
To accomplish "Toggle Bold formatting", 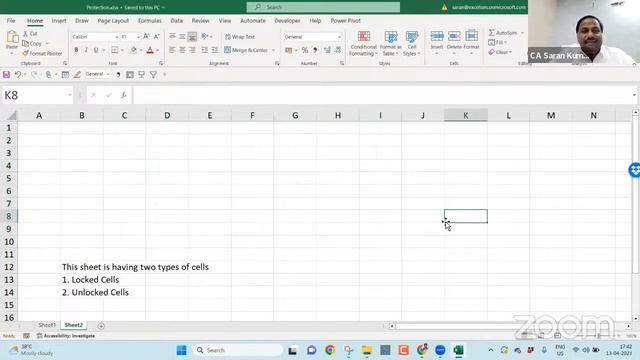I will click(x=76, y=50).
